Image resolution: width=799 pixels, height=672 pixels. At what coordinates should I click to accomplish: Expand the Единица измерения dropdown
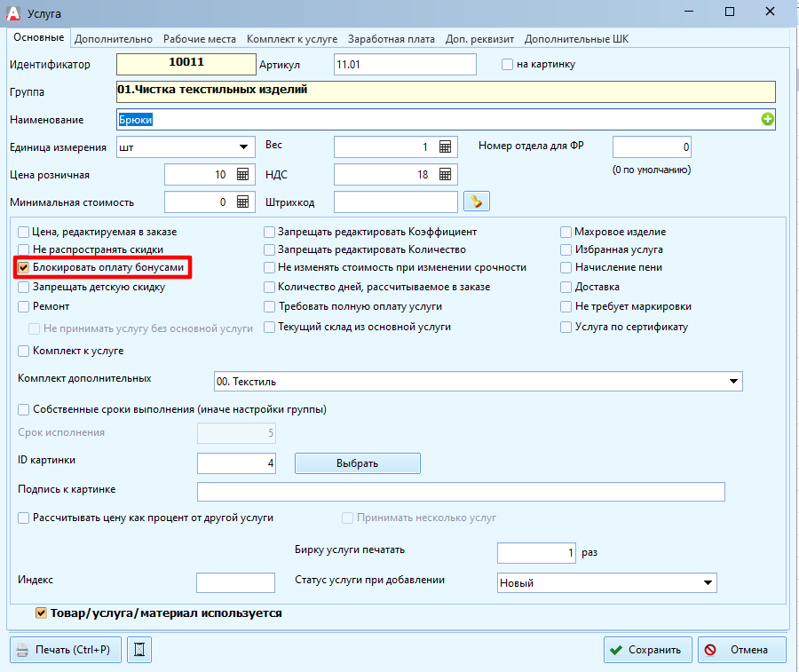[242, 147]
